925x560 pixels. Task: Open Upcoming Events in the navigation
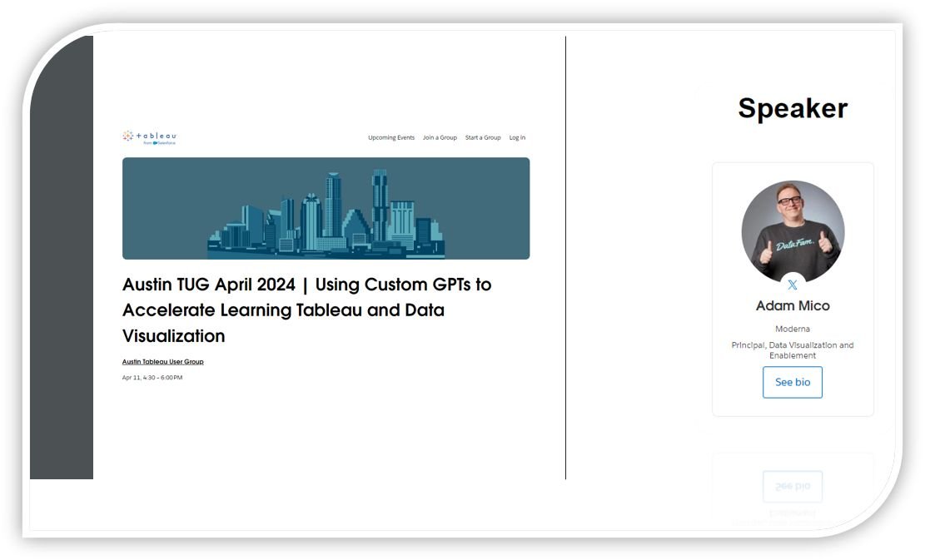pyautogui.click(x=391, y=137)
